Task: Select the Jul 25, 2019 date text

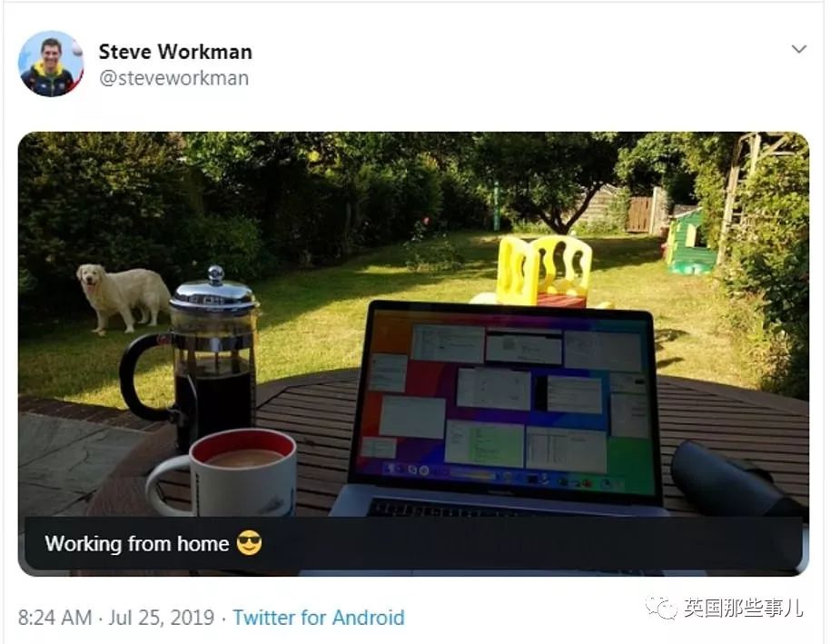Action: point(162,618)
